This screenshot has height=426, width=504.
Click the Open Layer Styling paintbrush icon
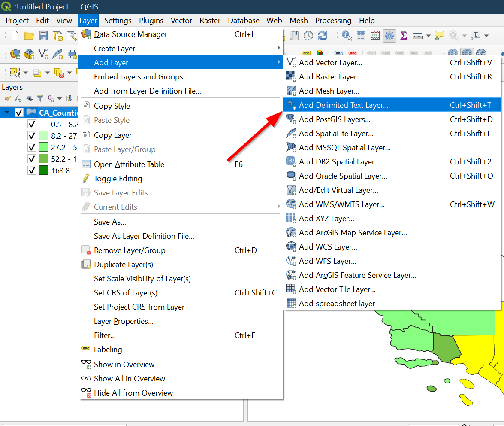pos(7,98)
